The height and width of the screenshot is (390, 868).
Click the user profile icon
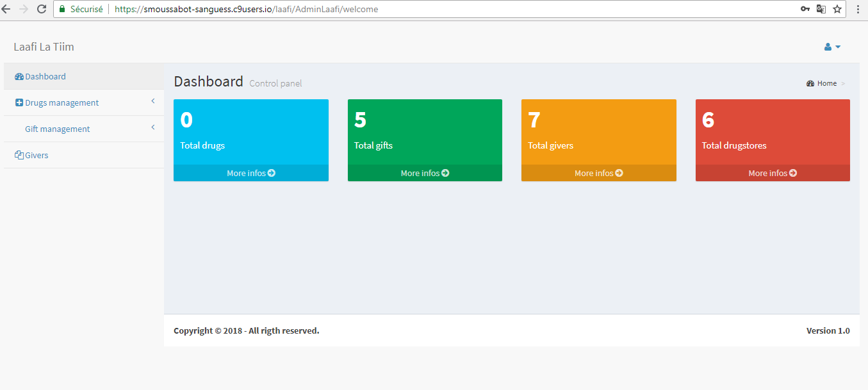pyautogui.click(x=828, y=47)
